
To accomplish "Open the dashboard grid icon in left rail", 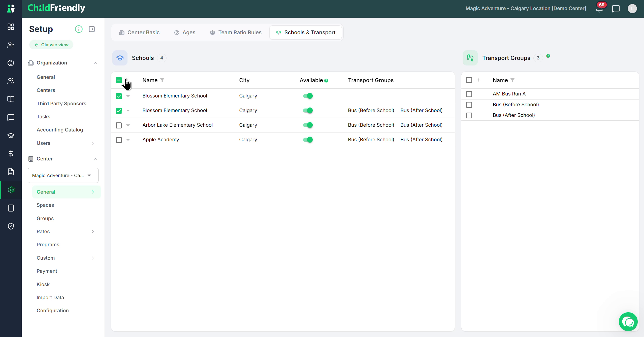I will [x=11, y=27].
